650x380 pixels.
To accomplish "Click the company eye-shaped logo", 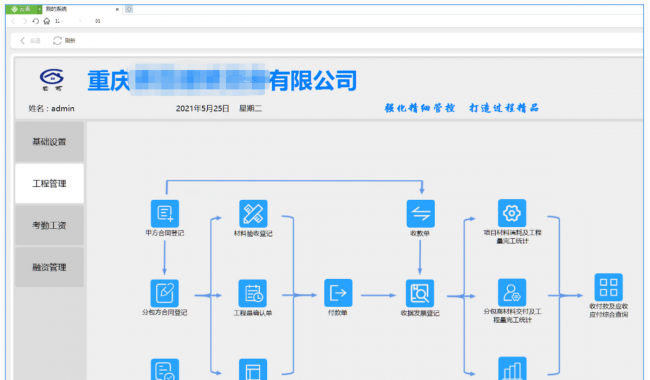I will click(x=52, y=79).
